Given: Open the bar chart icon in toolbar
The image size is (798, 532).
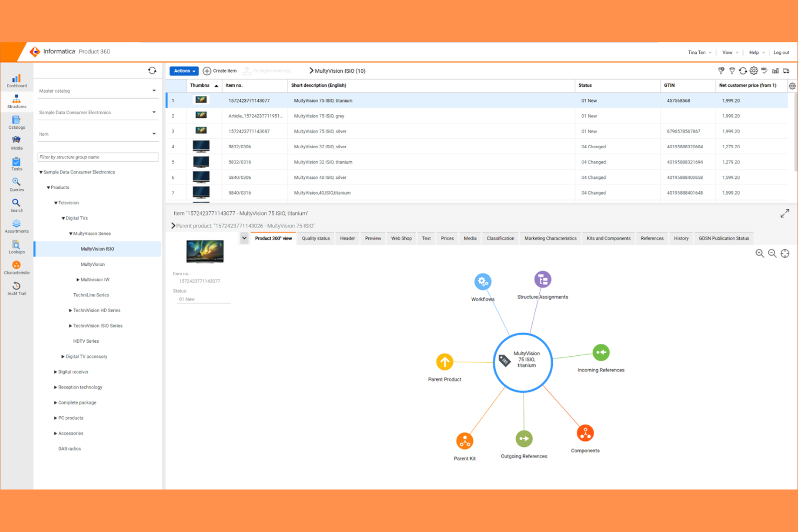Looking at the screenshot, I should 775,71.
